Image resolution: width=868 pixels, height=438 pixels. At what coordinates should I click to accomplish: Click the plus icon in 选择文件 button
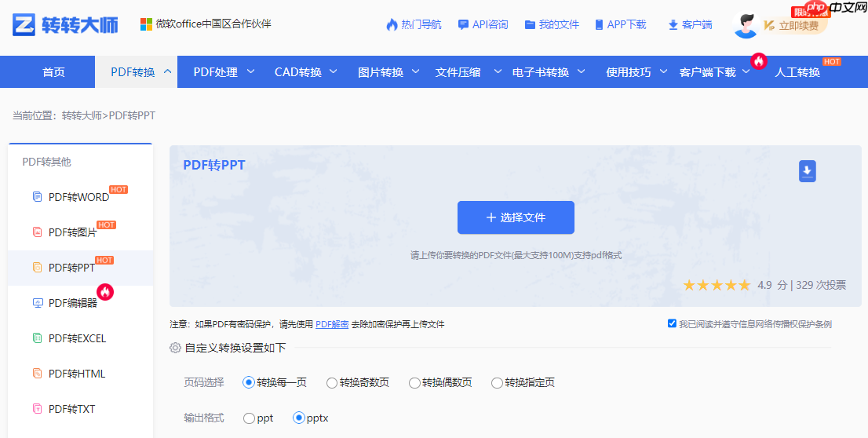click(x=491, y=217)
